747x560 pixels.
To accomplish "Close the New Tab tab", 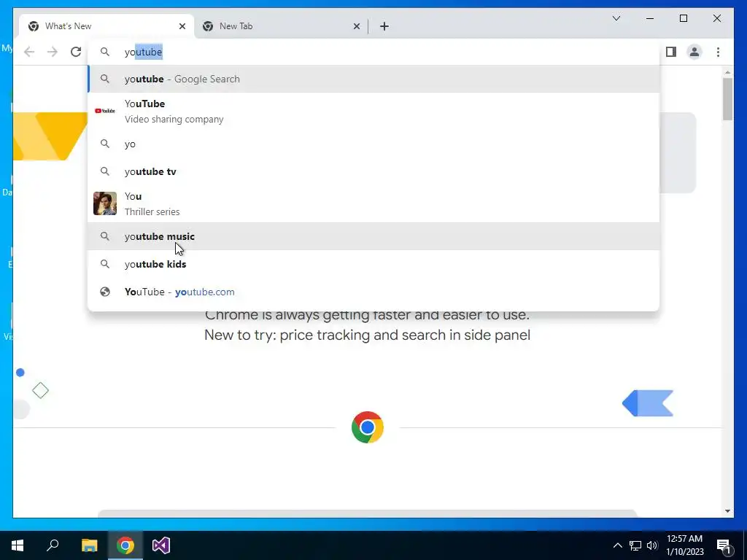I will point(356,26).
